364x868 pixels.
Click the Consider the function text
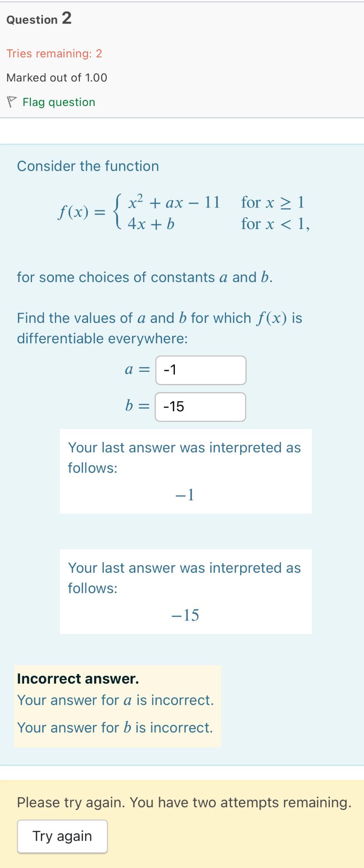point(87,166)
